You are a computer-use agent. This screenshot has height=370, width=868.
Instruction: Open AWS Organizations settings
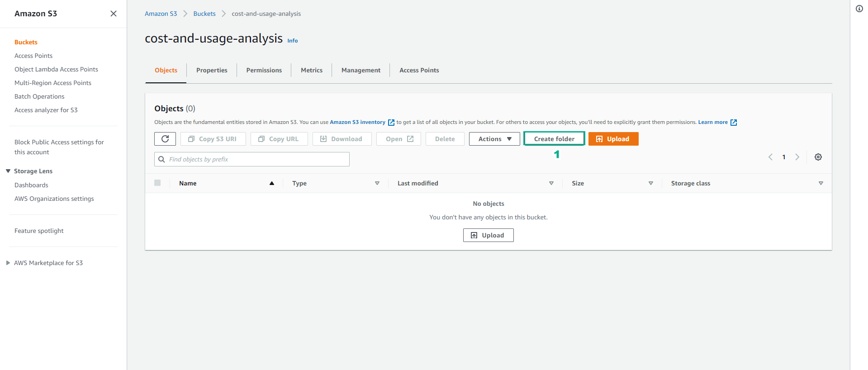54,199
